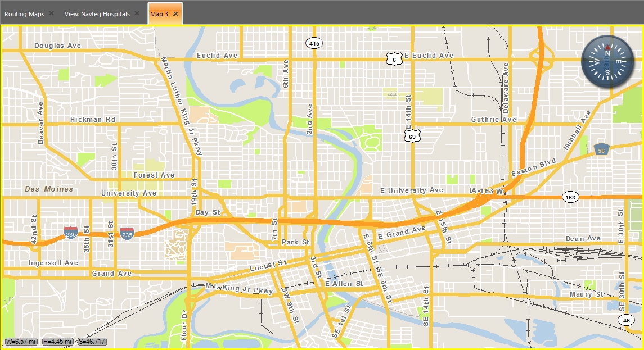Click the E on the compass
Viewport: 644px width, 350px height.
pyautogui.click(x=619, y=62)
